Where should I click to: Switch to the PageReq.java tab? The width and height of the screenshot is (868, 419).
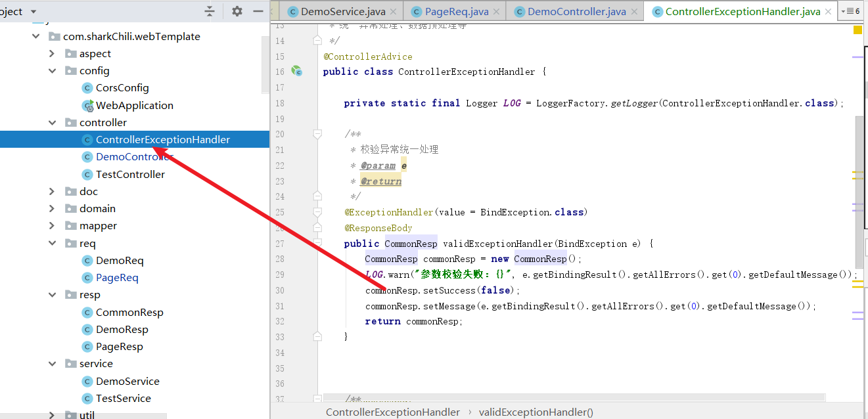456,12
